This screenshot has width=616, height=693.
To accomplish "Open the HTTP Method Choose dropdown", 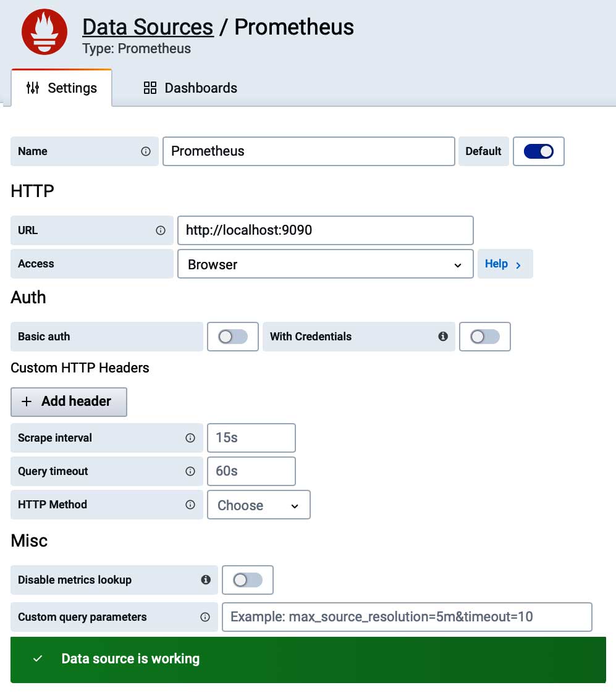I will click(x=259, y=505).
